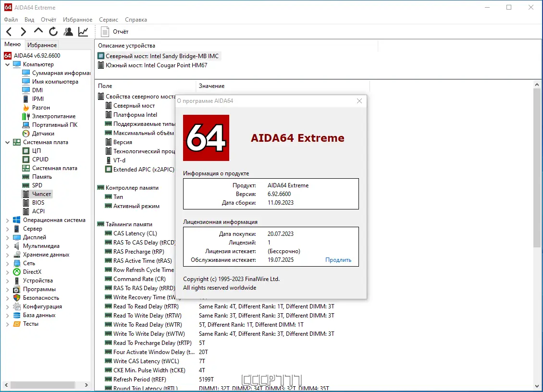The height and width of the screenshot is (392, 543).
Task: Open the Справка menu
Action: click(x=136, y=20)
